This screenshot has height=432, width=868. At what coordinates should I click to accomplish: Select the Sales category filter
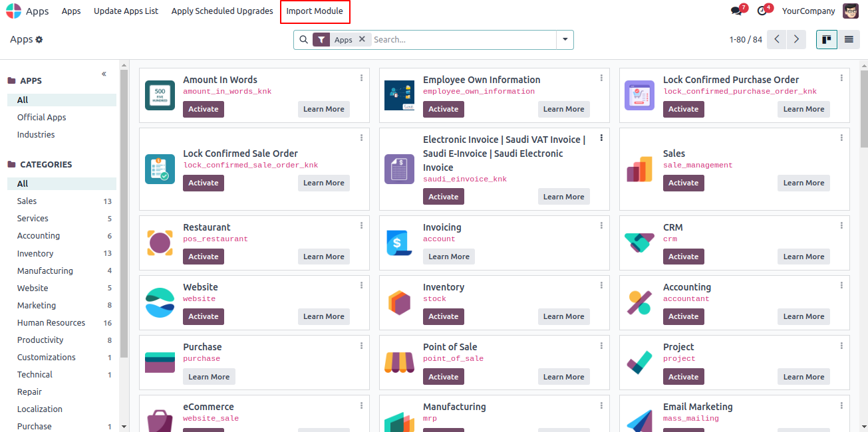pyautogui.click(x=62, y=201)
